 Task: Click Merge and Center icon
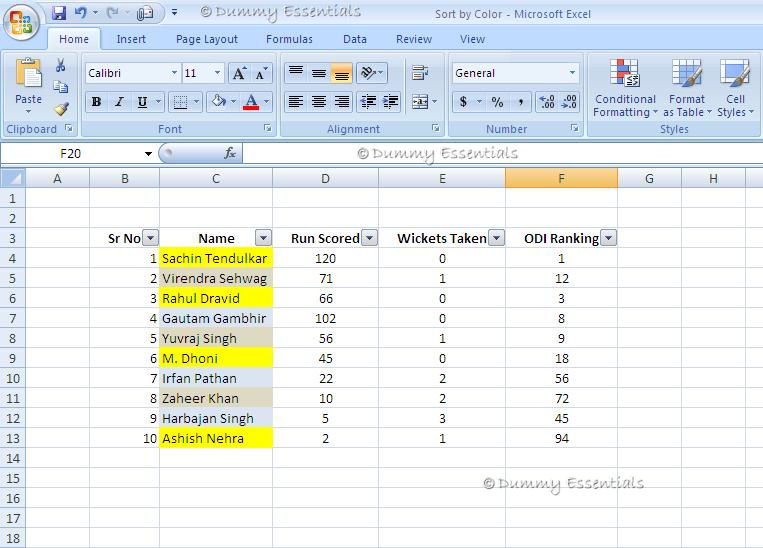tap(420, 102)
